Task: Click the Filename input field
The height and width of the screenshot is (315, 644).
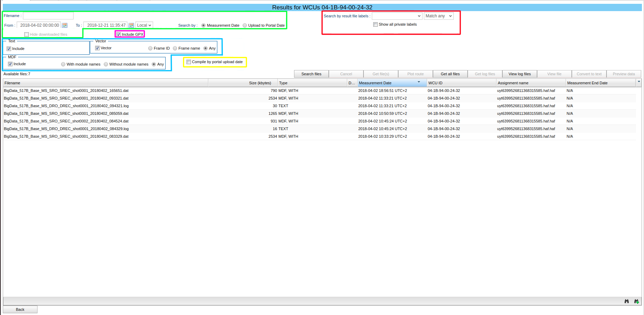Action: coord(48,16)
